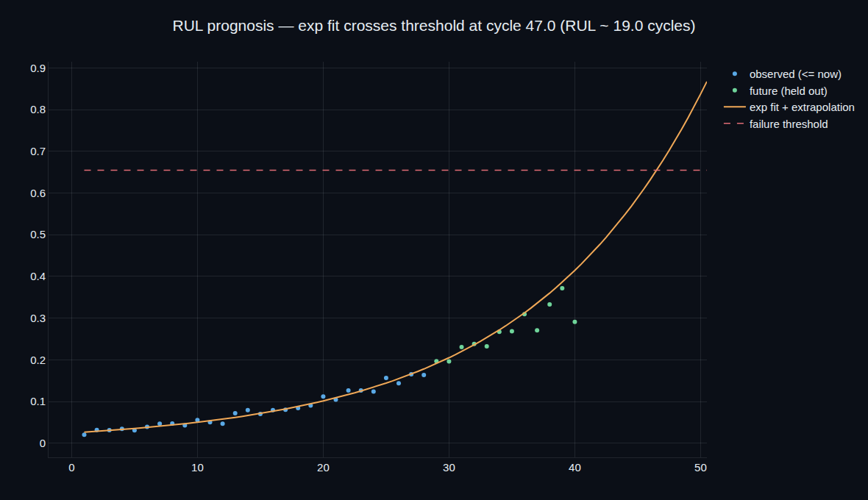Click x-axis tick label 10
Screen dimensions: 868x500
(x=197, y=468)
